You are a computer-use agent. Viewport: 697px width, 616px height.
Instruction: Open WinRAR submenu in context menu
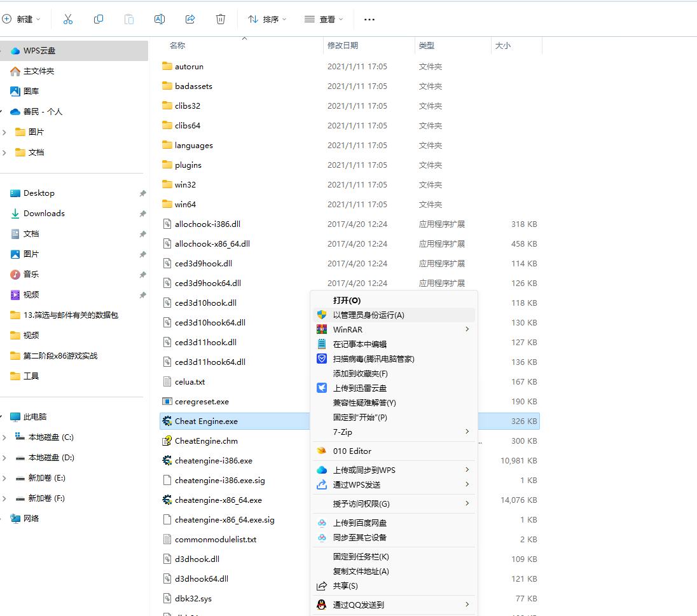394,329
